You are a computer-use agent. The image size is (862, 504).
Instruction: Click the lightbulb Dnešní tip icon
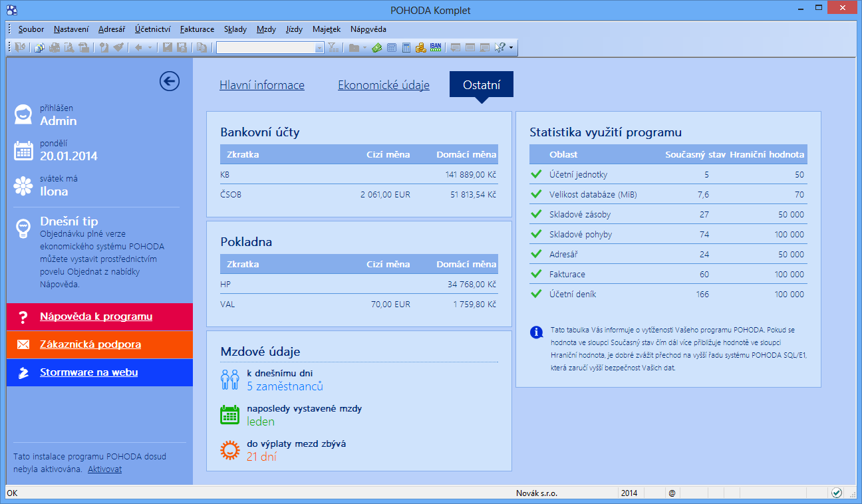23,229
